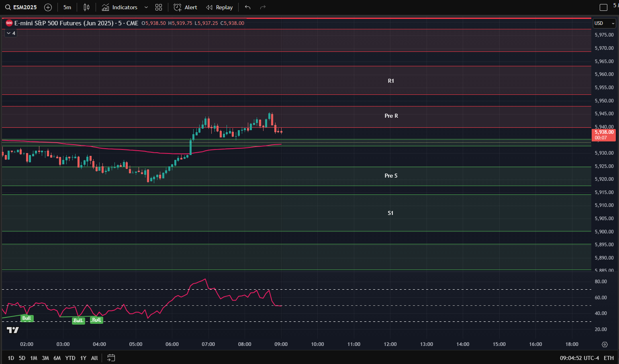The width and height of the screenshot is (619, 364).
Task: Set date range to 5D
Action: (x=22, y=358)
